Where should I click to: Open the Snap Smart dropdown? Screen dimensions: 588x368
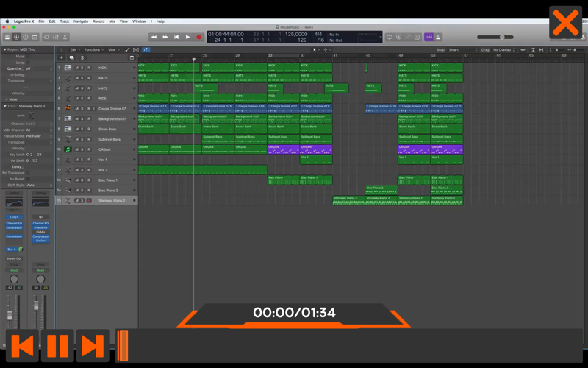coord(463,49)
